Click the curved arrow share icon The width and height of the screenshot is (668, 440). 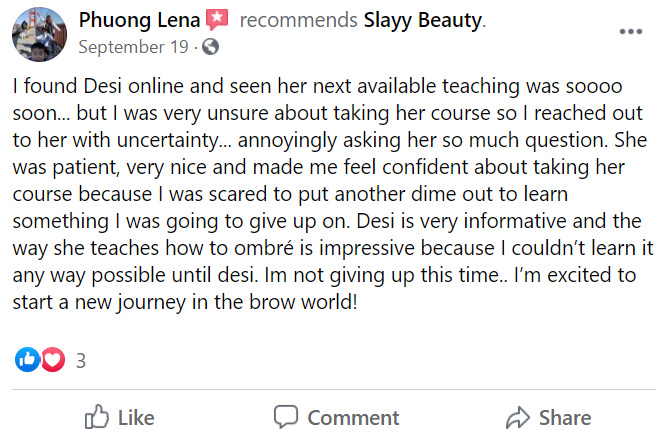(x=517, y=417)
